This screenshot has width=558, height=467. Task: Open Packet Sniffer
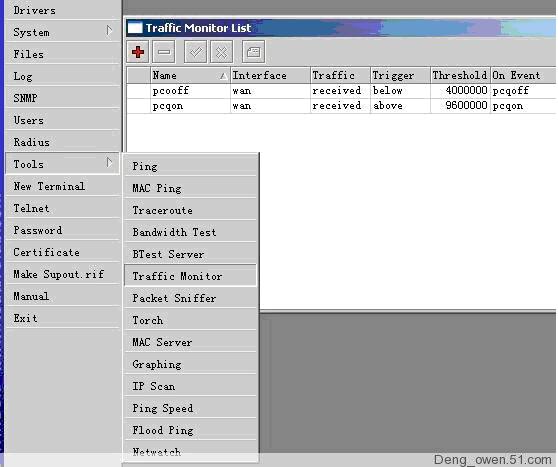tap(190, 298)
